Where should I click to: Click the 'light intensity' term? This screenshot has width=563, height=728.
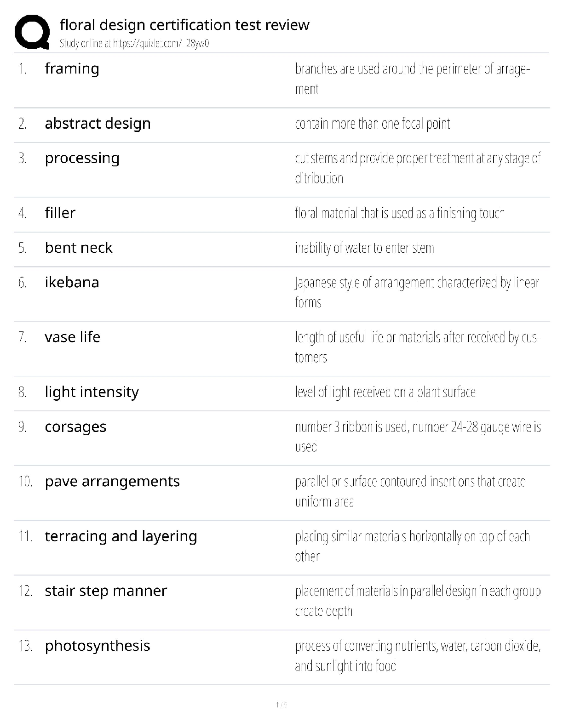click(x=92, y=392)
